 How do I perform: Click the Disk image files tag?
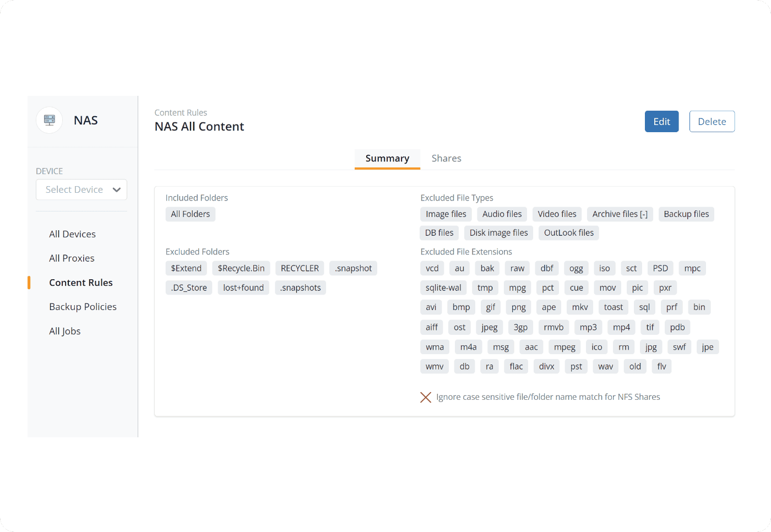[498, 233]
